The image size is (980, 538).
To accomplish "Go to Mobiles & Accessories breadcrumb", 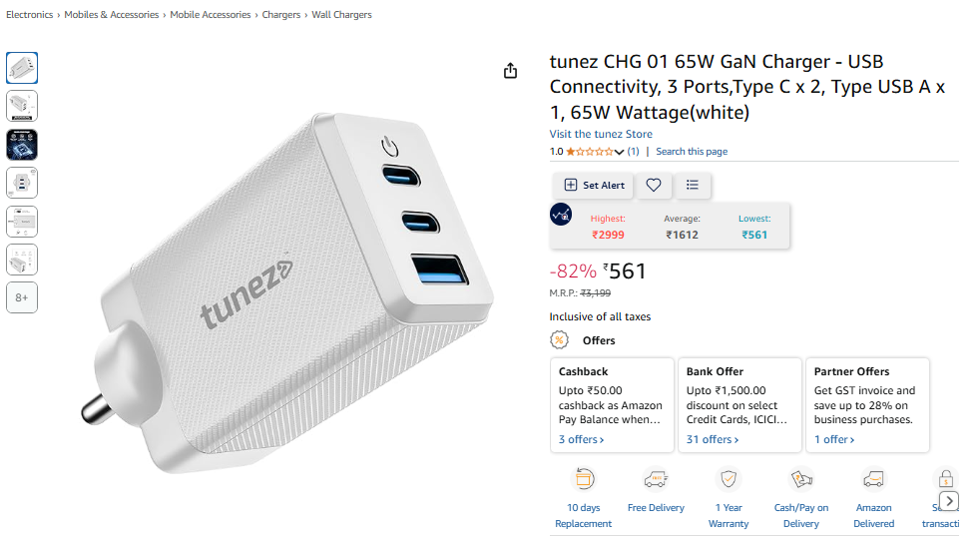I will pyautogui.click(x=111, y=14).
